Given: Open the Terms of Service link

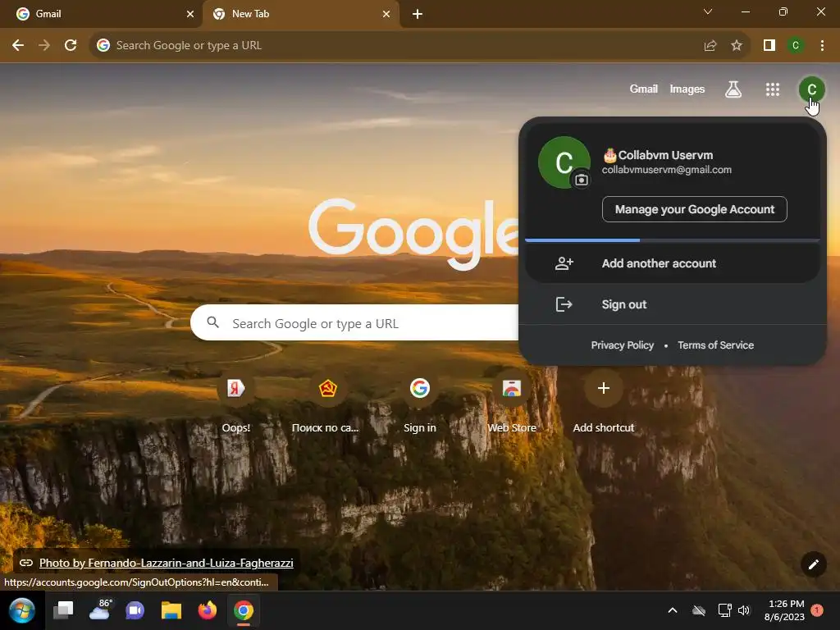Looking at the screenshot, I should point(715,345).
